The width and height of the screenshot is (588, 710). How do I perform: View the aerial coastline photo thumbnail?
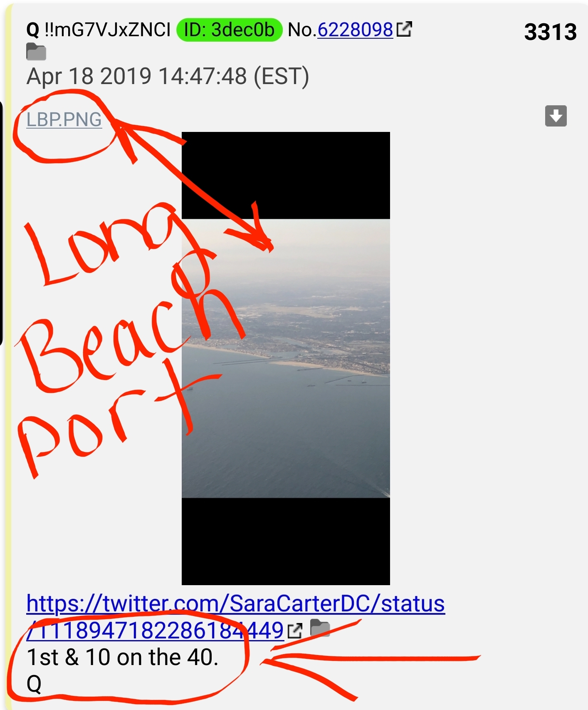[286, 358]
